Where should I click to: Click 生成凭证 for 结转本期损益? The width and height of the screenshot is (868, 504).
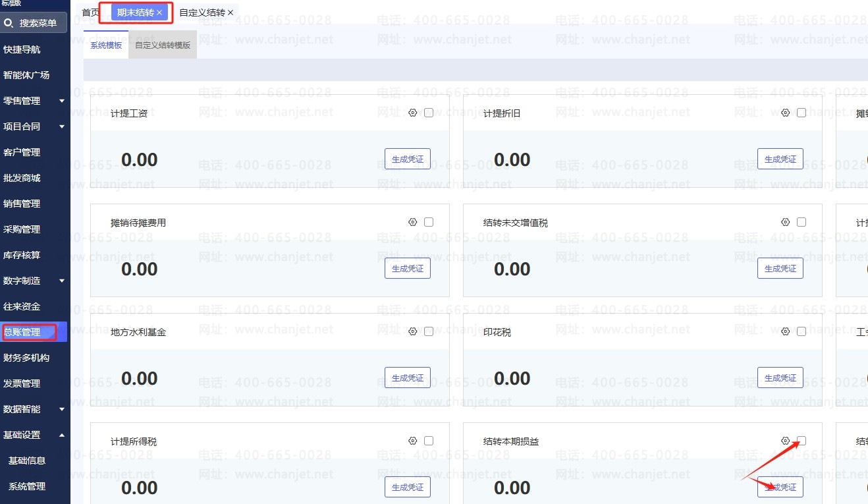780,488
